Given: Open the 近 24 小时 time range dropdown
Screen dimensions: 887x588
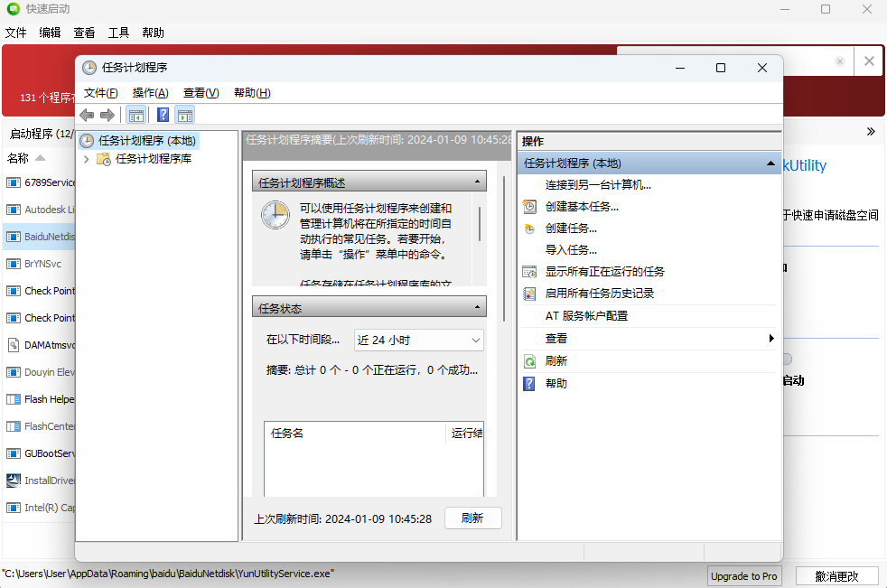Looking at the screenshot, I should click(418, 340).
